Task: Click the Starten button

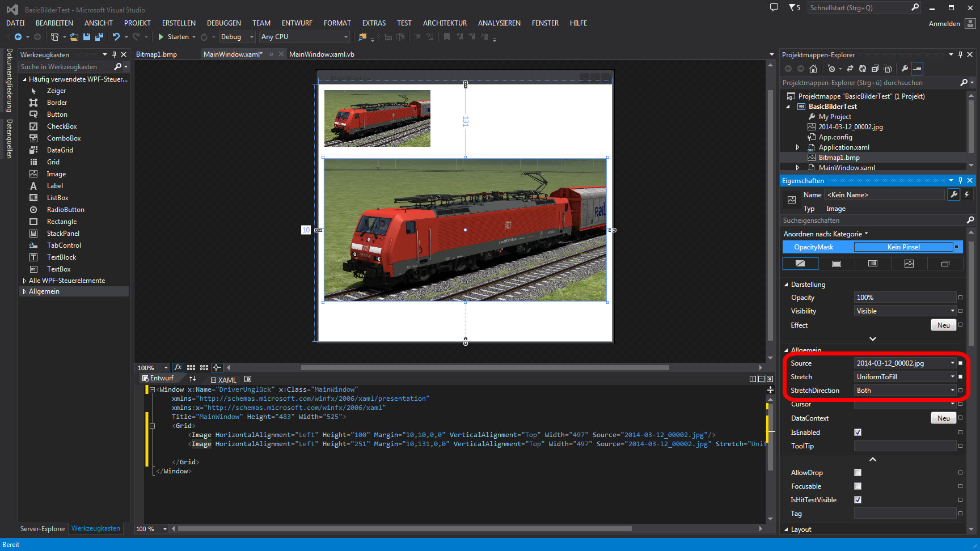Action: coord(173,37)
